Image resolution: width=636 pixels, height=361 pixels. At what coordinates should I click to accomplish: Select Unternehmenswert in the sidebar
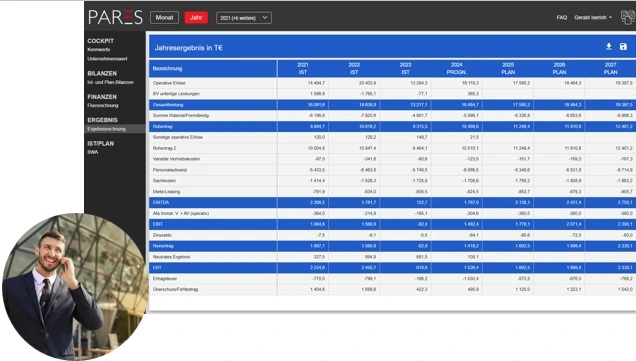pos(107,59)
